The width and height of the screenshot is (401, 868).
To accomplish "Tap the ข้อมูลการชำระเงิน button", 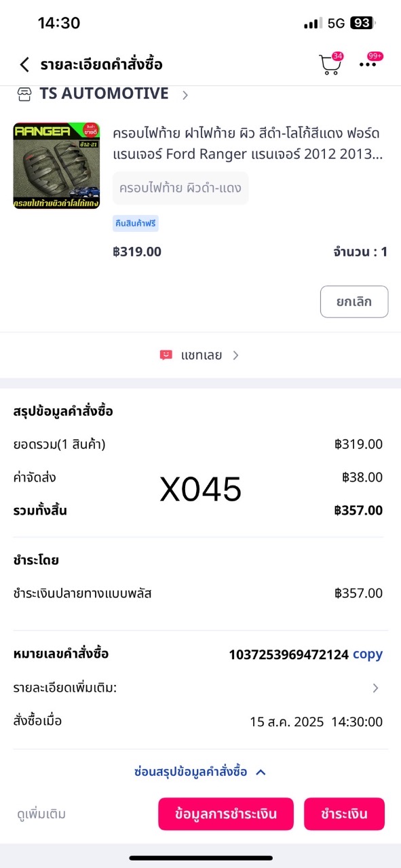I will pyautogui.click(x=226, y=814).
